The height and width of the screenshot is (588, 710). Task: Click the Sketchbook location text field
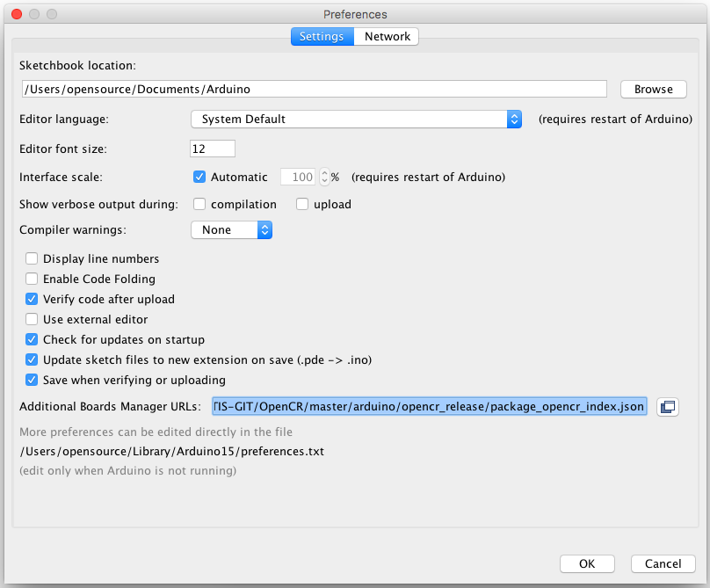click(x=314, y=89)
